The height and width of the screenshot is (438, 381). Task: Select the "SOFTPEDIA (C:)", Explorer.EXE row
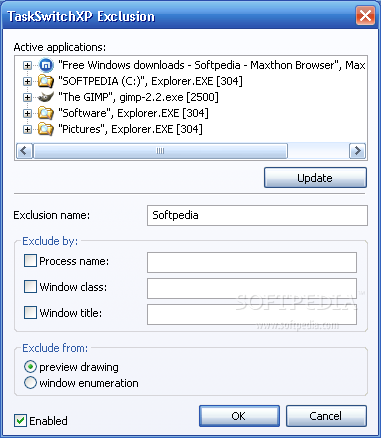(150, 81)
